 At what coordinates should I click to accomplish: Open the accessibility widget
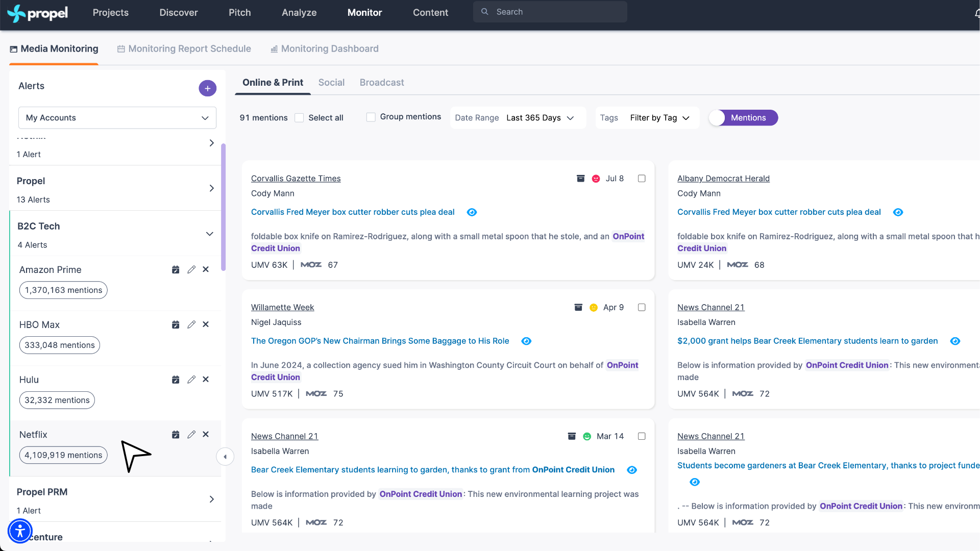(20, 531)
